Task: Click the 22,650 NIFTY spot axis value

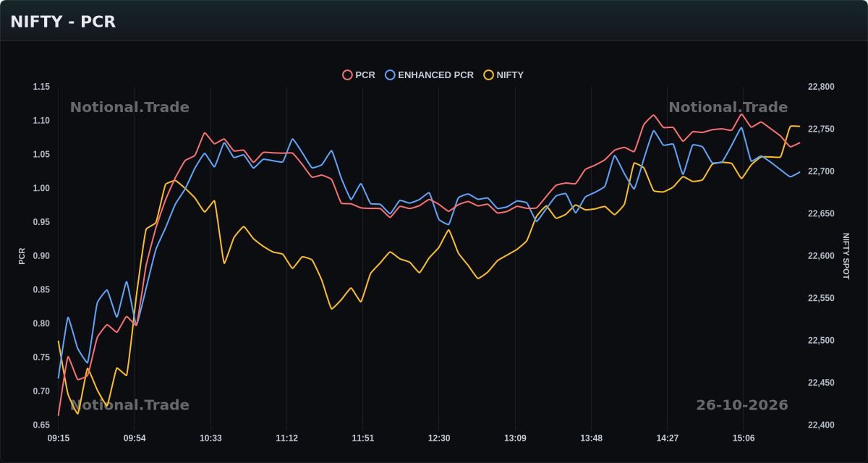Action: [821, 214]
